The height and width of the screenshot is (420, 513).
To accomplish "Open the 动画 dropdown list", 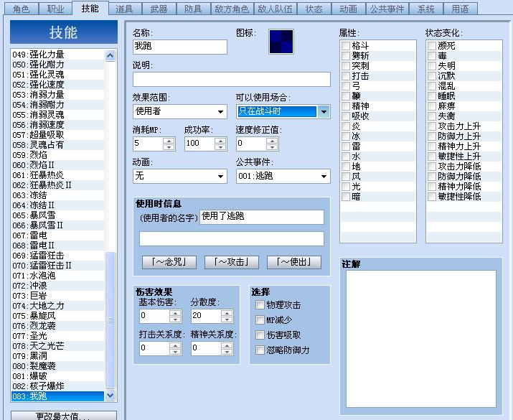I will pos(180,176).
